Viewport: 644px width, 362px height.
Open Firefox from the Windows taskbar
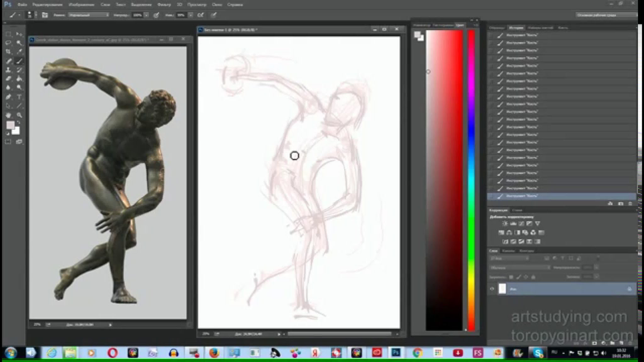pos(214,353)
